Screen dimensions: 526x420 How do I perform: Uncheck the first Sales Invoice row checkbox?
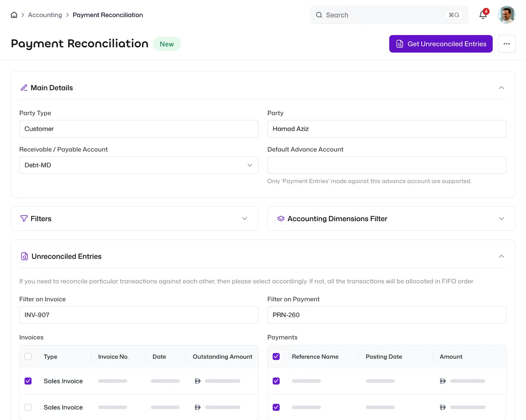(x=28, y=381)
